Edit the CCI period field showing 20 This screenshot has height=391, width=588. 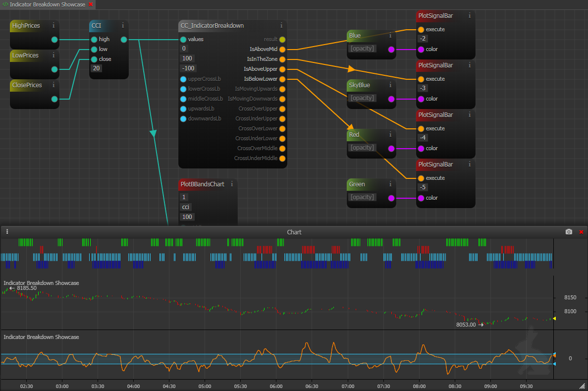point(97,68)
